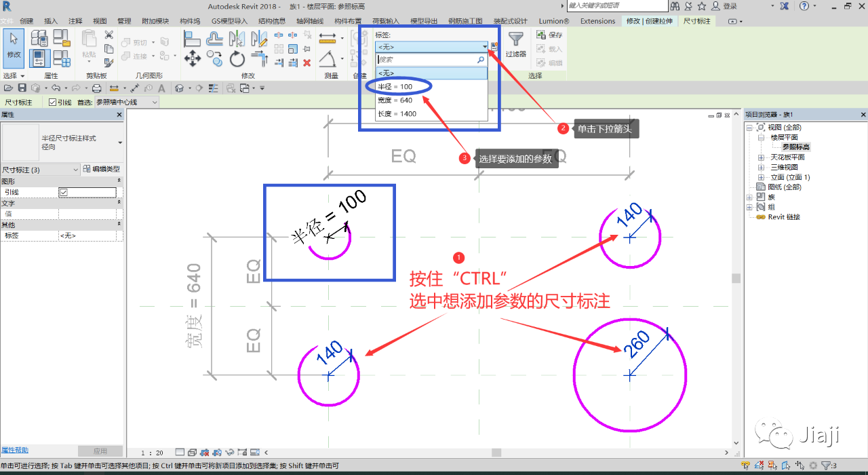Click the Print icon in quick access toolbar
The width and height of the screenshot is (868, 475).
(x=96, y=88)
